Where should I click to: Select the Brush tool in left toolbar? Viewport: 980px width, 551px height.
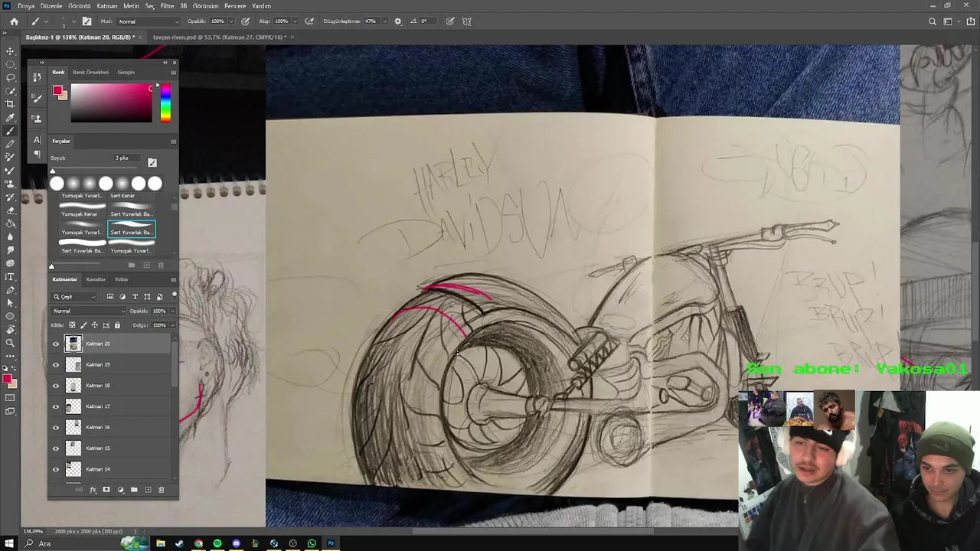click(10, 131)
